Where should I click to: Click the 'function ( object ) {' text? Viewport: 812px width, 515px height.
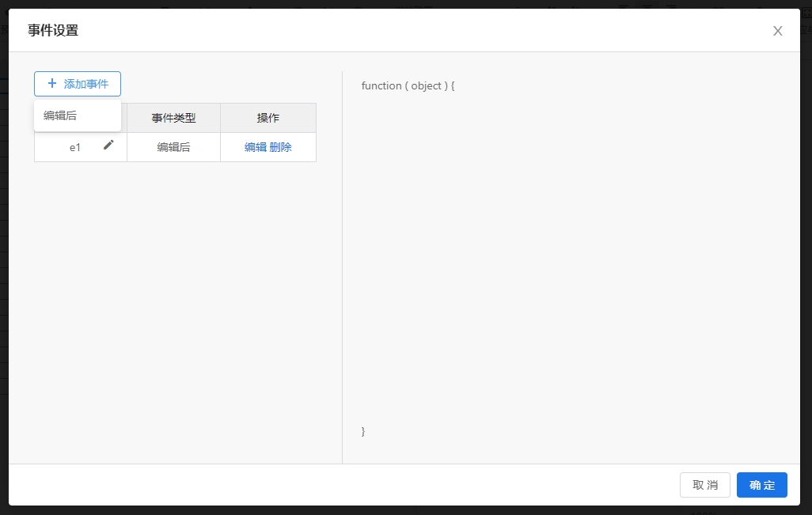pos(408,86)
